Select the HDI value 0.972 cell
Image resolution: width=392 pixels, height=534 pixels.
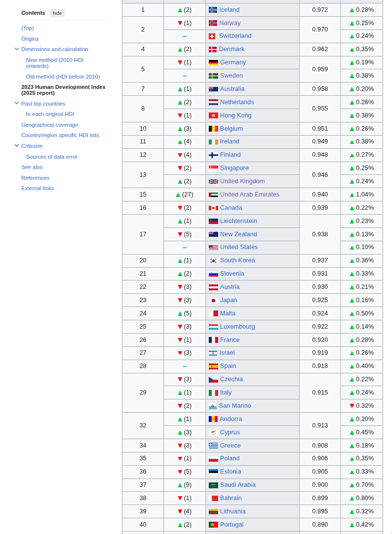point(320,10)
